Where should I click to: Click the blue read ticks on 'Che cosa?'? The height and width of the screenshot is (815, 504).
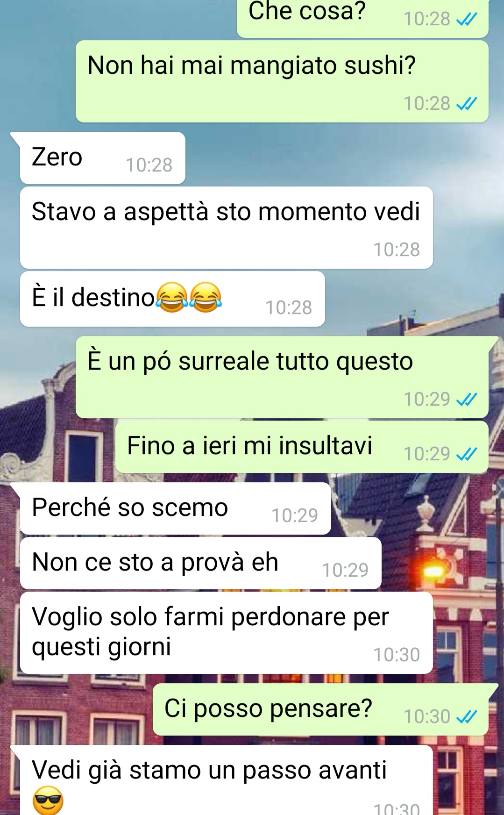466,19
